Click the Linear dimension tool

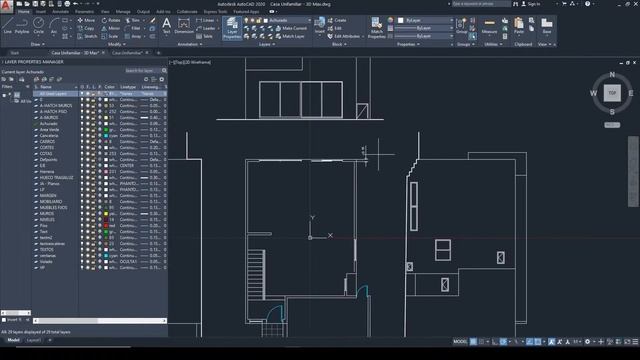coord(205,20)
